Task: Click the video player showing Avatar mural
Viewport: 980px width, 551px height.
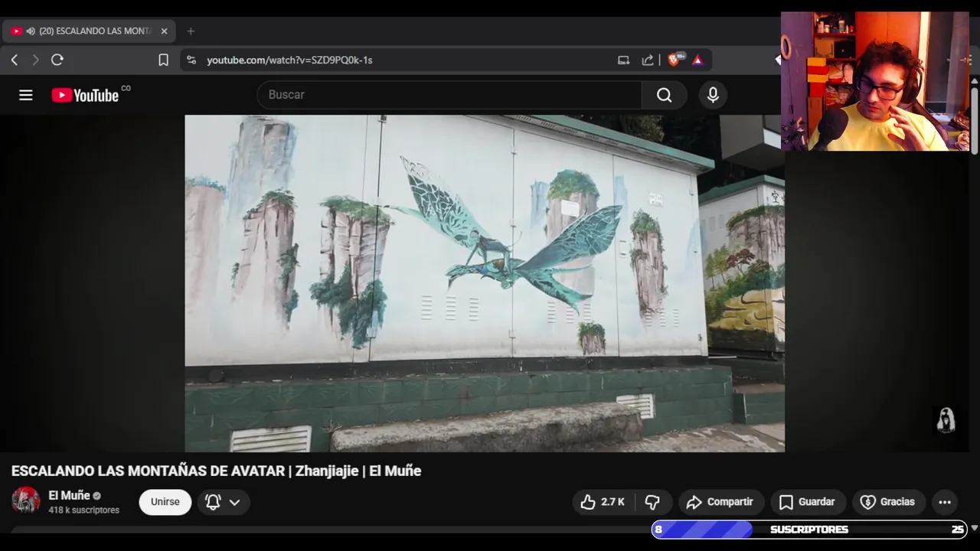Action: pos(485,283)
